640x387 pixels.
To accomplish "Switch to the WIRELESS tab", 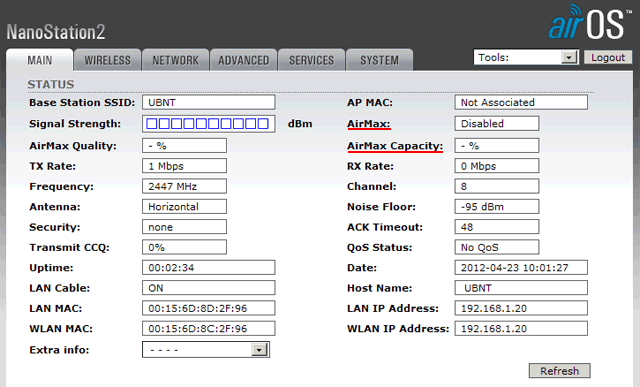I will pos(107,60).
